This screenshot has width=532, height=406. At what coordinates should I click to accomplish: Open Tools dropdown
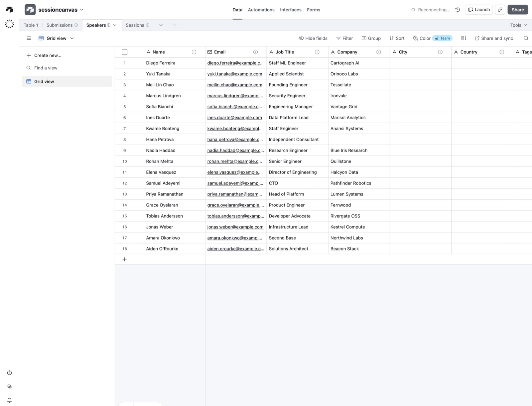pyautogui.click(x=519, y=25)
